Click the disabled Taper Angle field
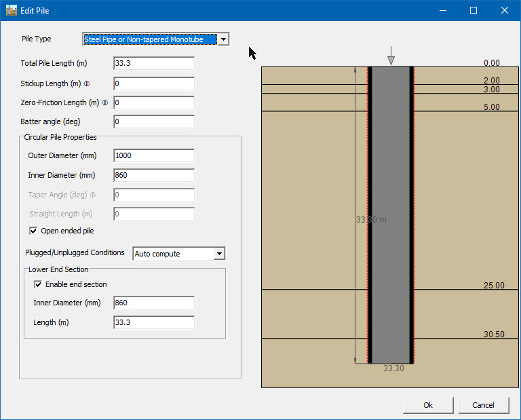The width and height of the screenshot is (521, 420). tap(154, 195)
